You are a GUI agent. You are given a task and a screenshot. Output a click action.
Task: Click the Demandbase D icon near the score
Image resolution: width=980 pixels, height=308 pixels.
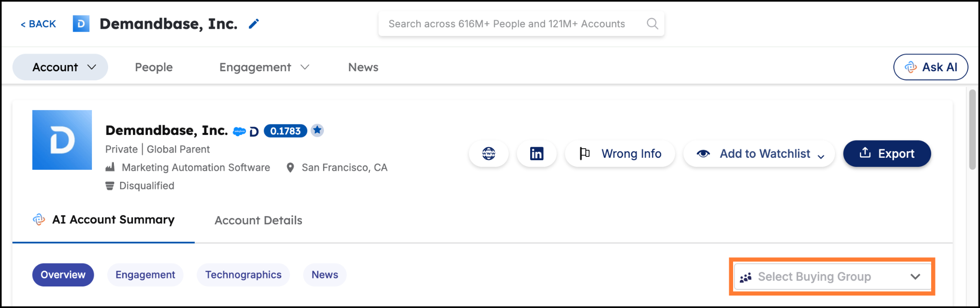click(x=254, y=132)
